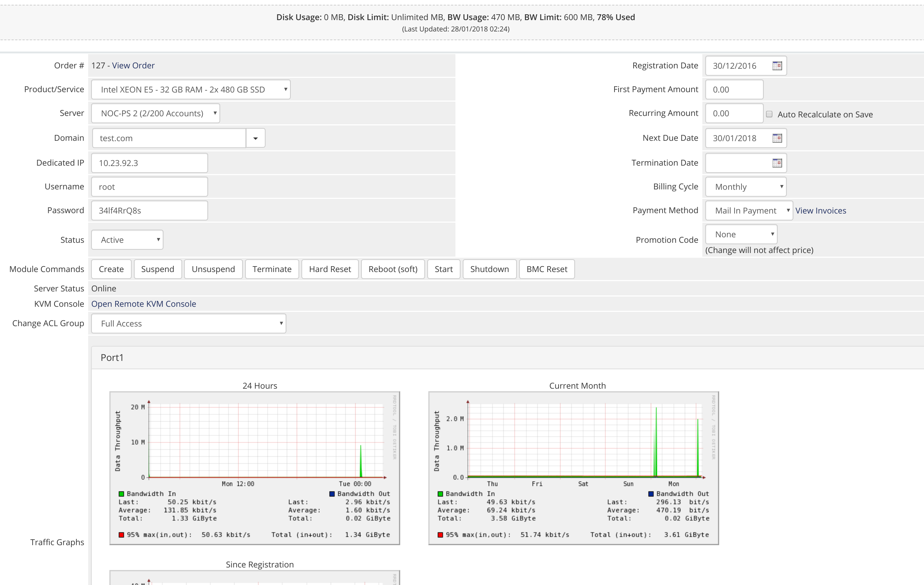924x585 pixels.
Task: Expand the Change ACL Group dropdown
Action: 188,323
